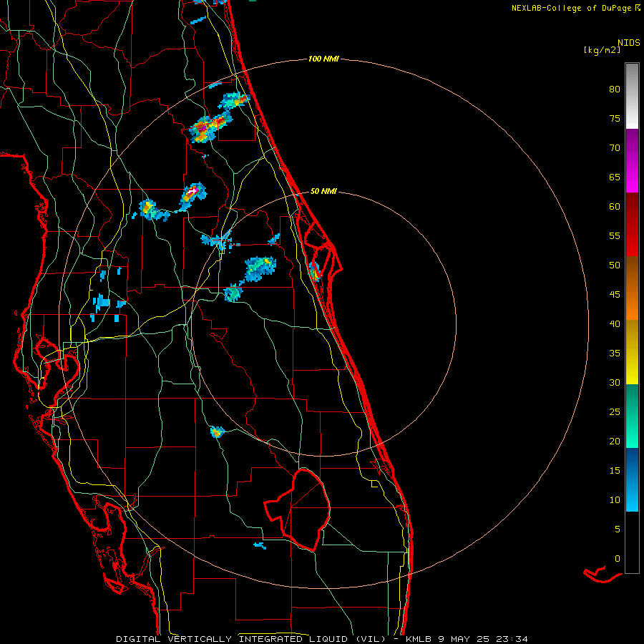This screenshot has width=644, height=644.
Task: Click the scale value 40
Action: [x=615, y=324]
